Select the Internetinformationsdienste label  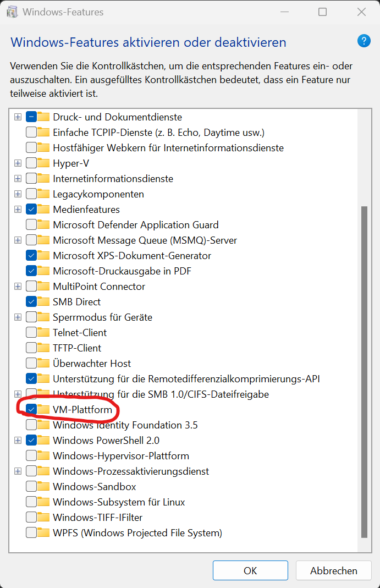pyautogui.click(x=113, y=179)
